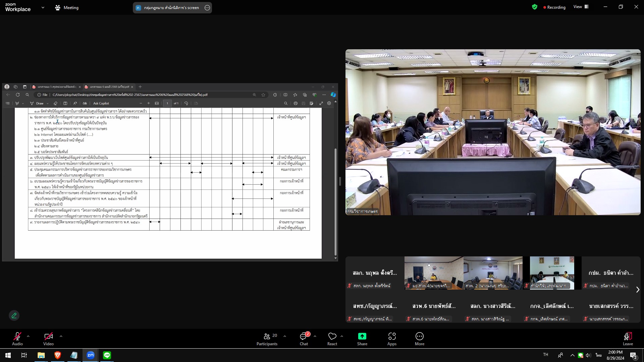Viewport: 644px width, 362px height.
Task: Expand the Participants options caret
Action: pyautogui.click(x=285, y=336)
